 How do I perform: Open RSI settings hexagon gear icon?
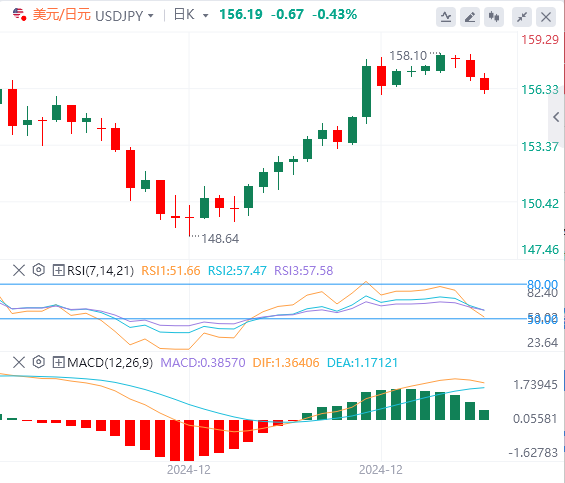[x=39, y=270]
